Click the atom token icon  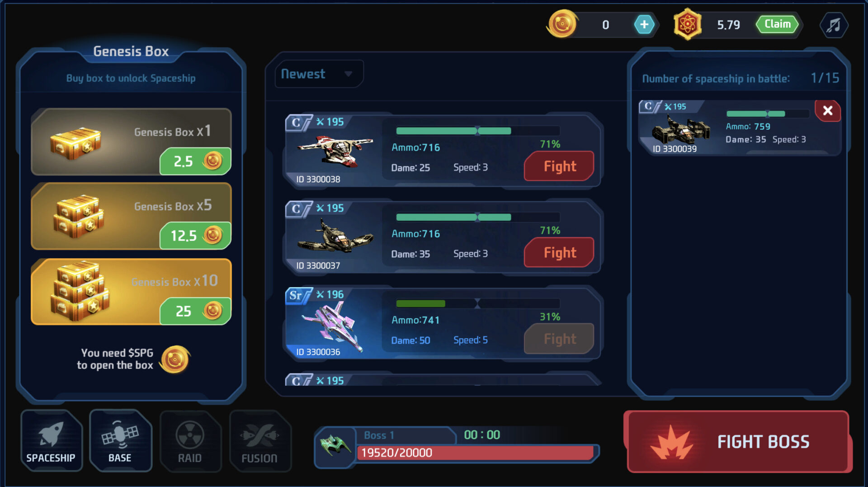click(x=687, y=24)
